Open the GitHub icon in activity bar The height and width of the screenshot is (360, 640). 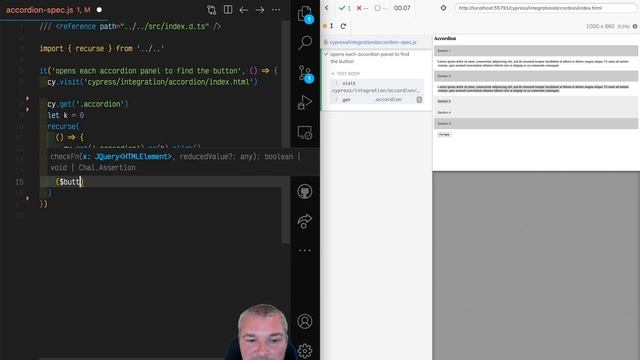(x=304, y=191)
